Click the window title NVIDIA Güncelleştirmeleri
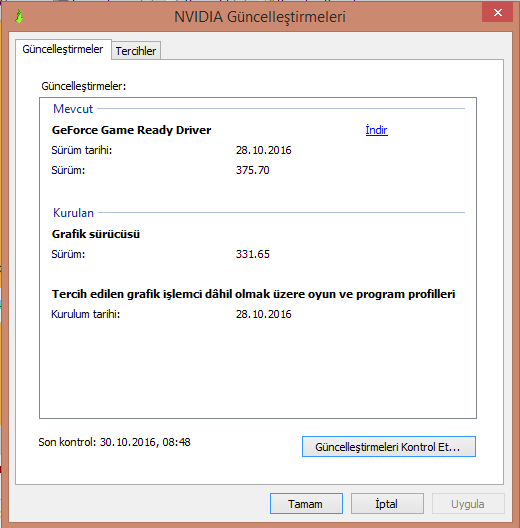The height and width of the screenshot is (528, 520). [x=260, y=17]
